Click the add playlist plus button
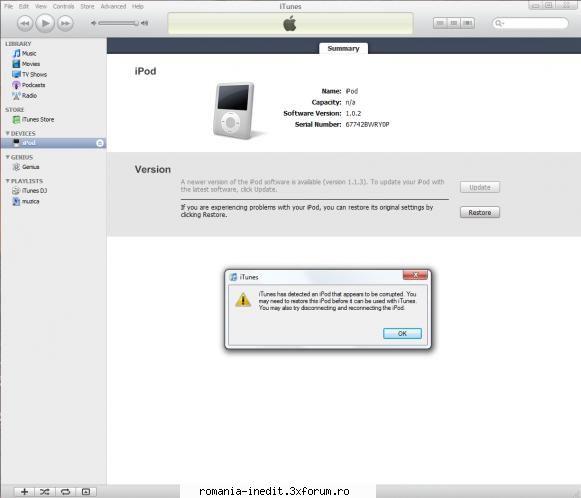The height and width of the screenshot is (498, 581). (x=24, y=492)
